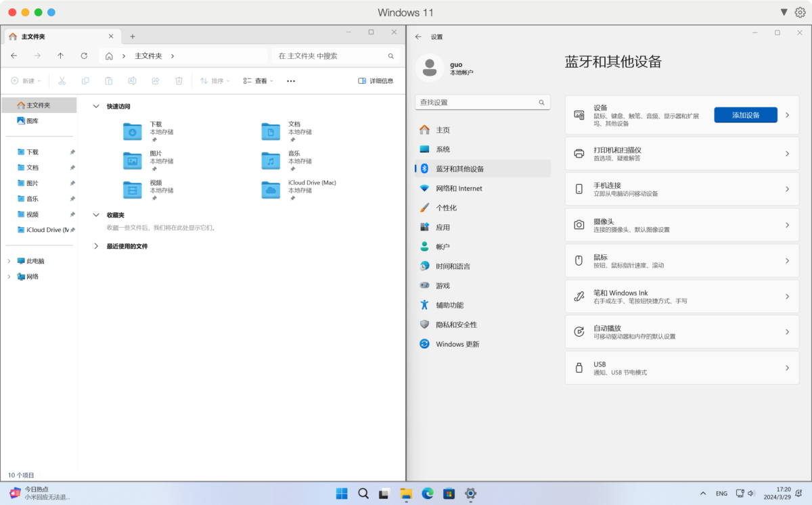Open the 今日热点 widgets button on the taskbar
Image resolution: width=812 pixels, height=505 pixels.
(39, 493)
